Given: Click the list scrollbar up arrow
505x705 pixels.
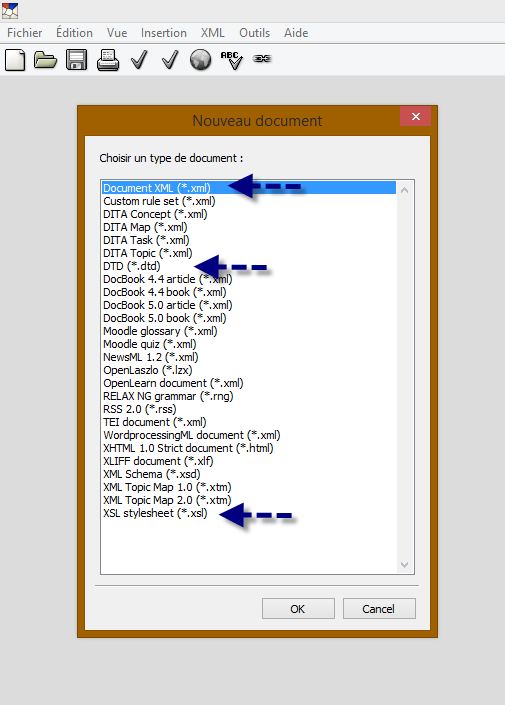Looking at the screenshot, I should 404,190.
